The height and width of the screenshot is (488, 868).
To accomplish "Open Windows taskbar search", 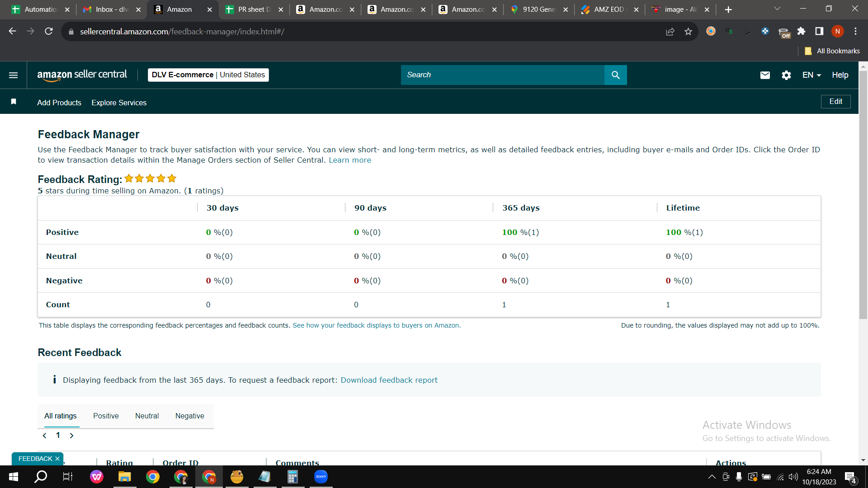I will pyautogui.click(x=41, y=477).
